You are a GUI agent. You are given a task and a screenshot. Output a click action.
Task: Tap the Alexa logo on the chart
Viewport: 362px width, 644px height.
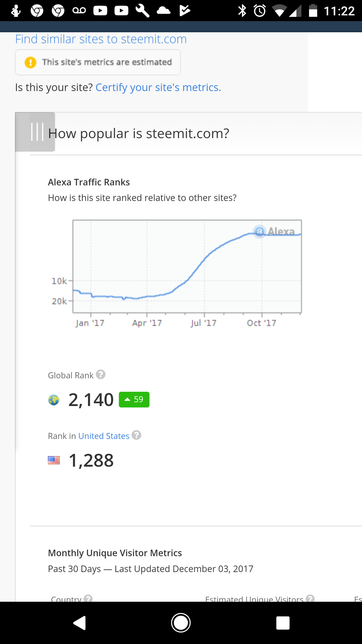pyautogui.click(x=274, y=231)
